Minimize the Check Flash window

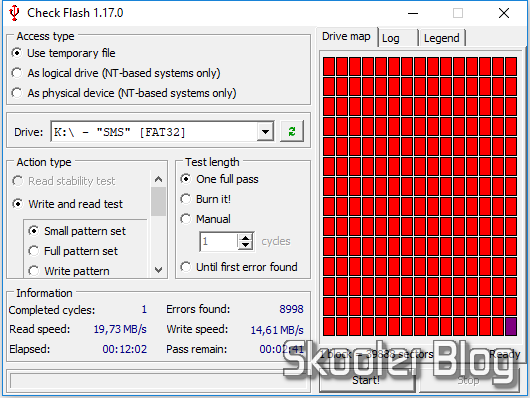click(413, 13)
